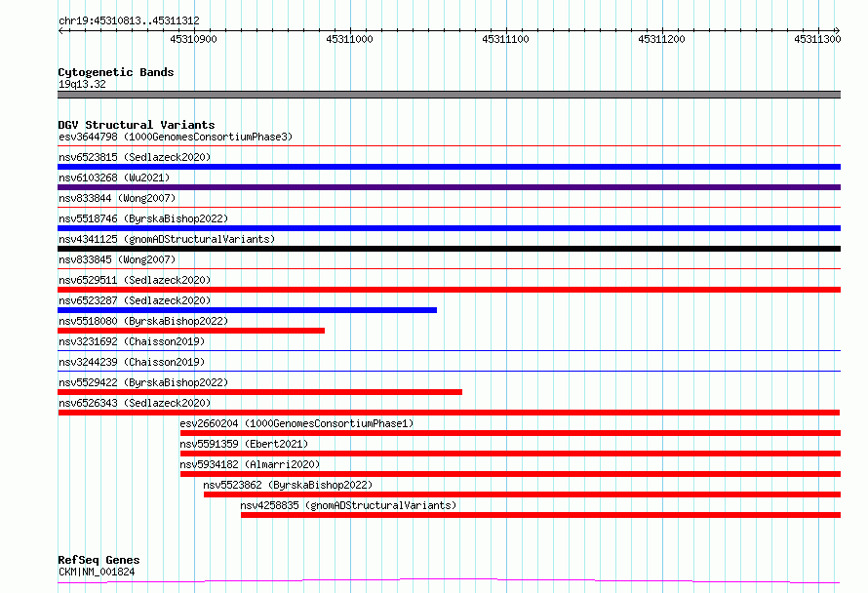Click the Cytogenetic Bands track title
Image resolution: width=868 pixels, height=593 pixels.
point(116,72)
